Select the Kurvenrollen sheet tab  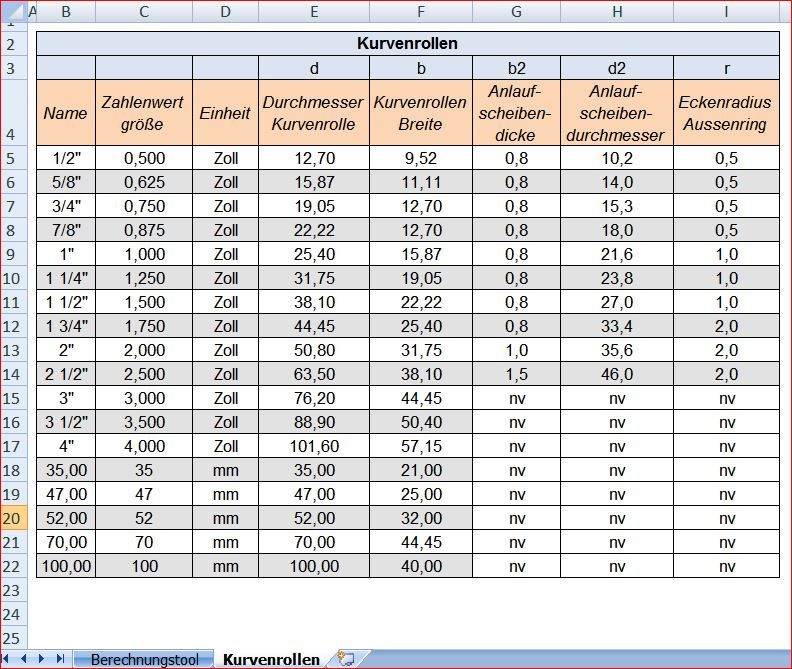coord(271,659)
